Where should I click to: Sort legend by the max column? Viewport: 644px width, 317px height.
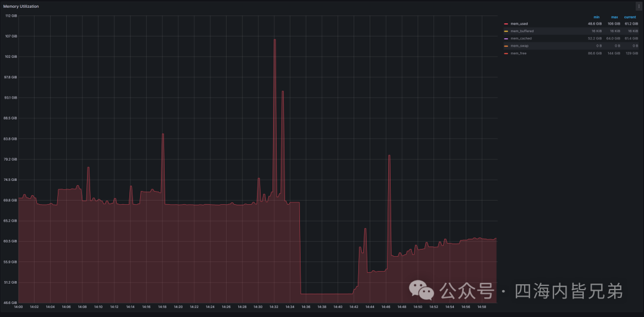(x=614, y=17)
